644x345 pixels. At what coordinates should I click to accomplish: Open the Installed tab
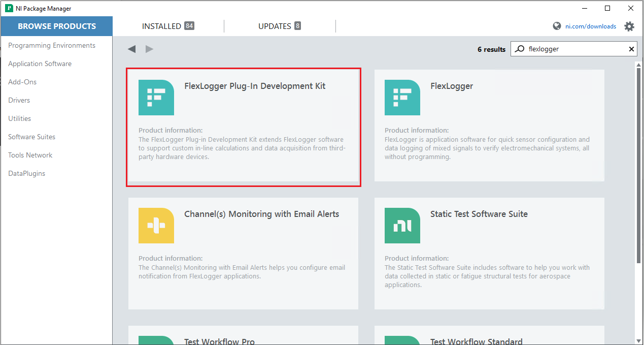[x=168, y=26]
